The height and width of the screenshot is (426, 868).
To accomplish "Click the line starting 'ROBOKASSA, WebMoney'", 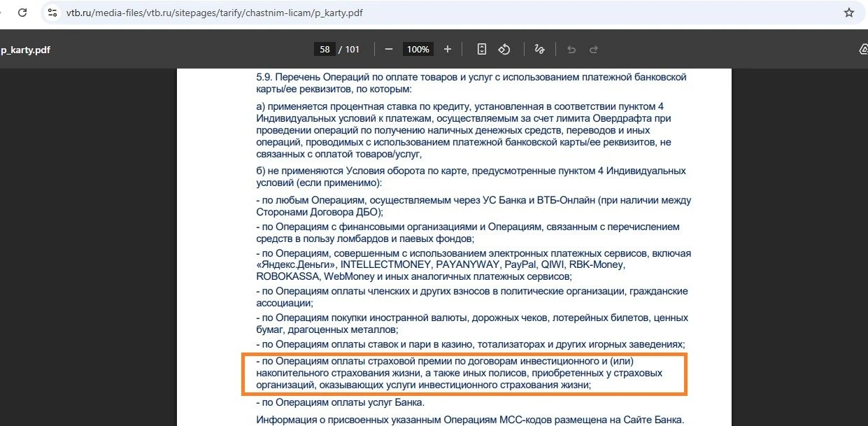I will point(414,276).
